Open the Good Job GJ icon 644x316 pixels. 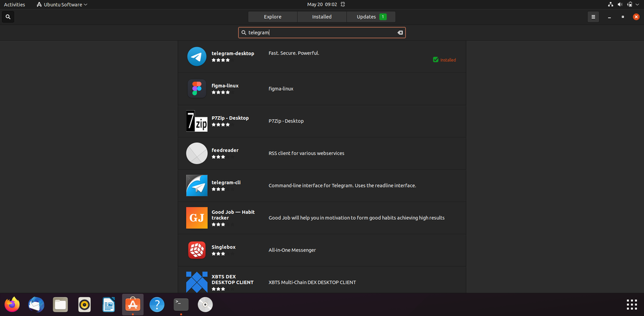pyautogui.click(x=197, y=218)
